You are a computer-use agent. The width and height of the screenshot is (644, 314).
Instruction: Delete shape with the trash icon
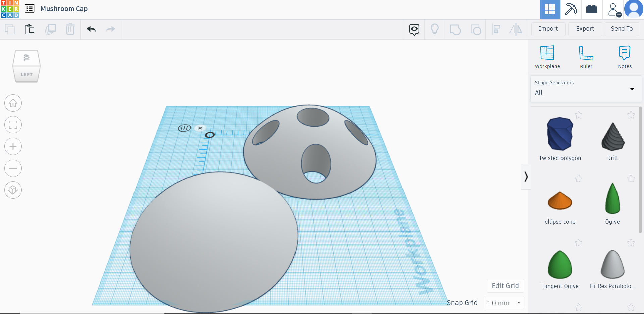(70, 29)
